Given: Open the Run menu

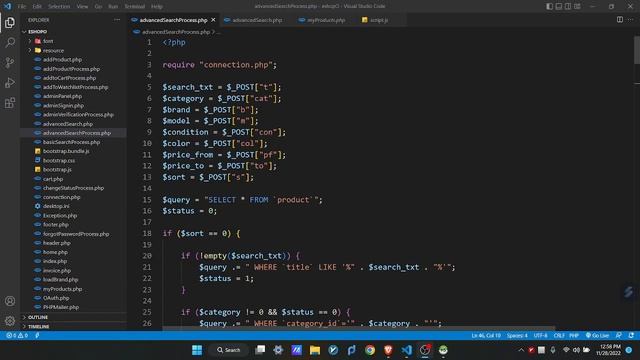Looking at the screenshot, I should click(x=113, y=6).
